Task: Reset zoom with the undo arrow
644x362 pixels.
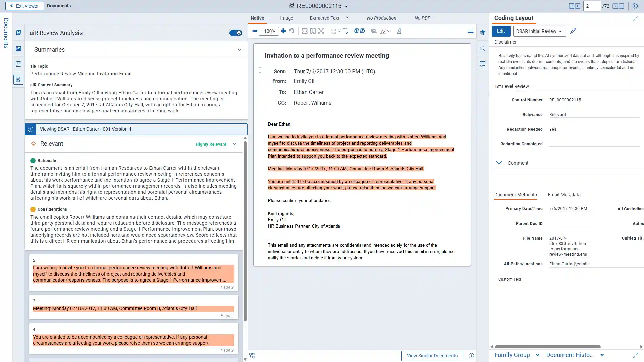Action: [292, 31]
